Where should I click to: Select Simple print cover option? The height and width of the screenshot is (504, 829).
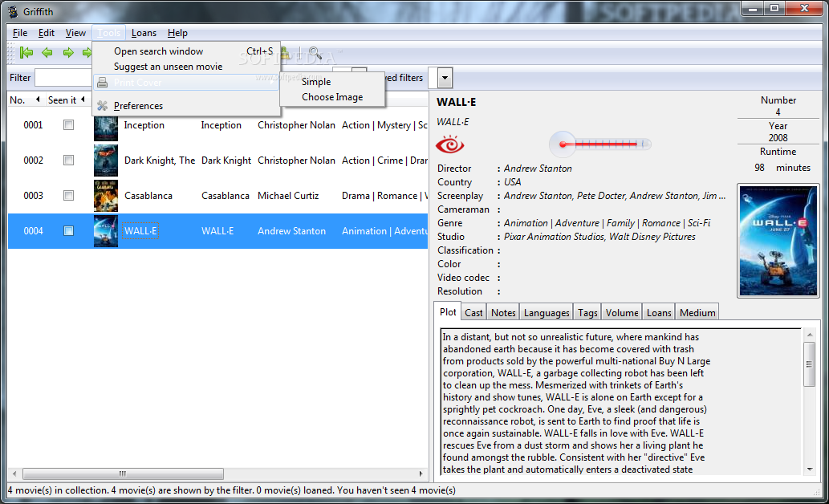[x=332, y=81]
